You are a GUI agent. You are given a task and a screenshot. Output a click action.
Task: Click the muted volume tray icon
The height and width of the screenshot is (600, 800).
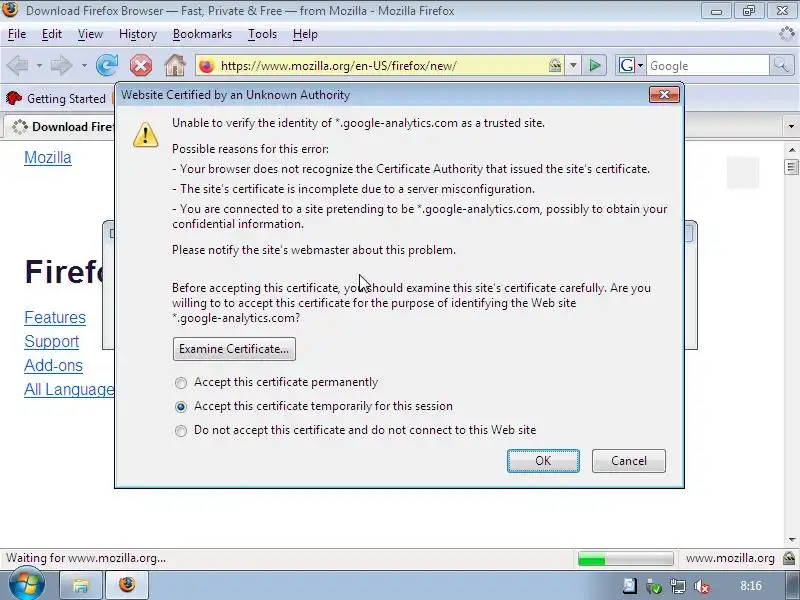click(702, 586)
